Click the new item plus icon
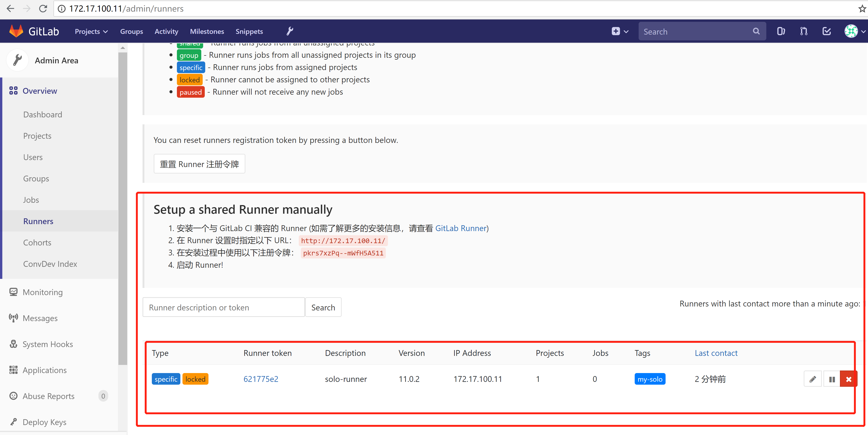Viewport: 868px width, 435px height. (616, 31)
